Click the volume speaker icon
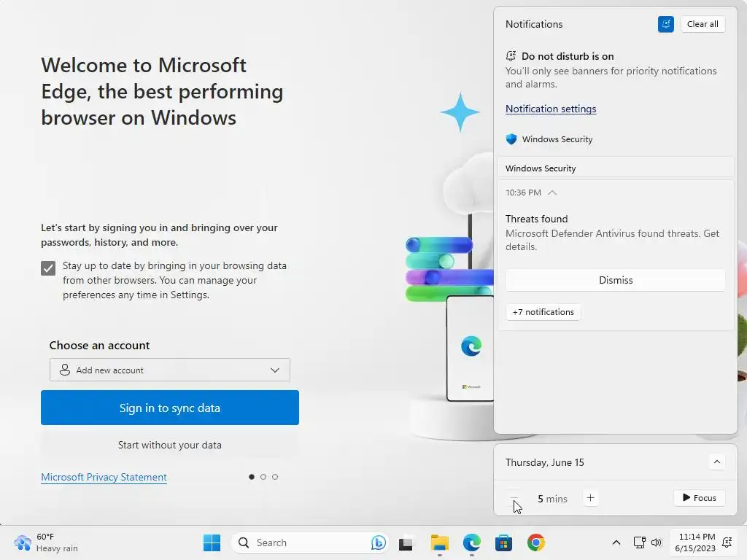 pyautogui.click(x=657, y=542)
